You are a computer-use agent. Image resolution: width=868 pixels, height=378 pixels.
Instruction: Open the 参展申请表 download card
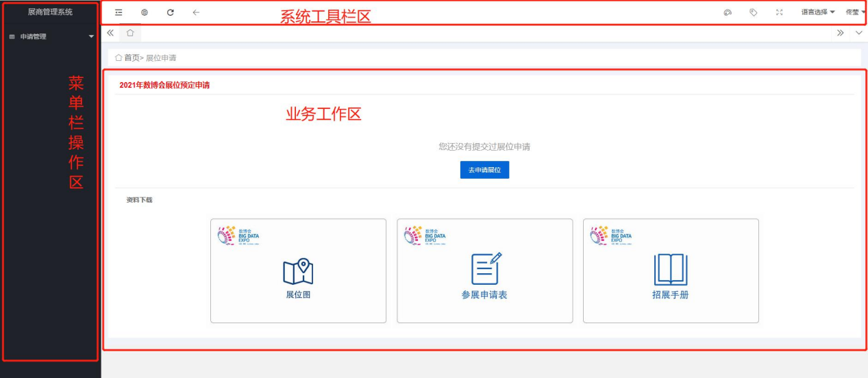[x=484, y=270]
